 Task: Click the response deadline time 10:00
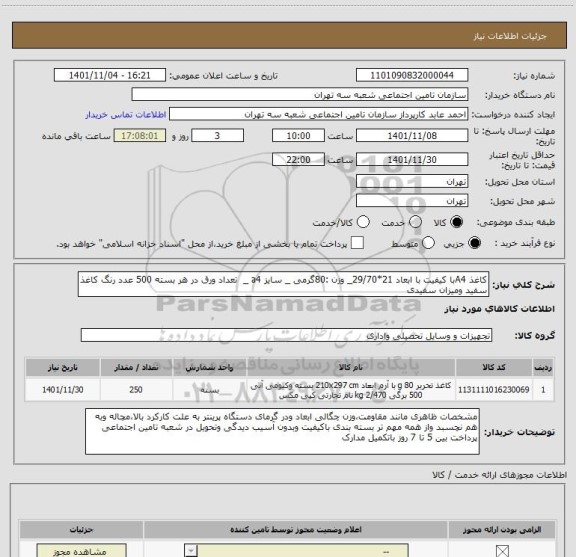pyautogui.click(x=298, y=136)
